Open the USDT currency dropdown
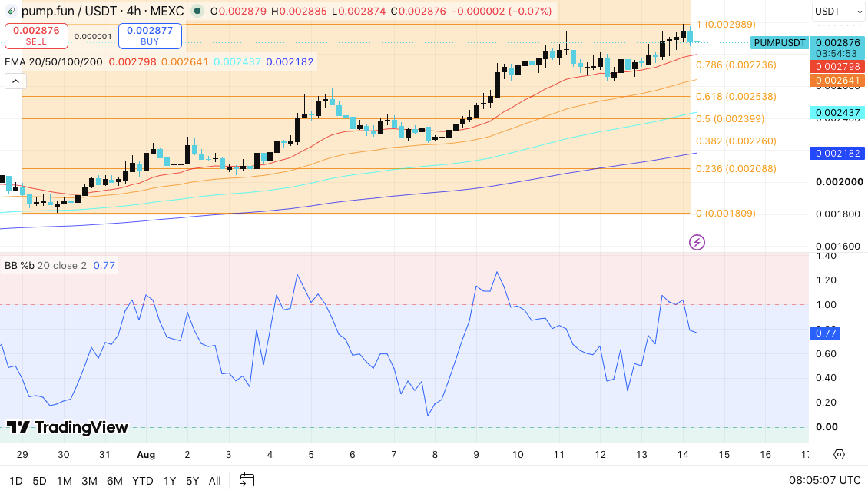 tap(837, 11)
